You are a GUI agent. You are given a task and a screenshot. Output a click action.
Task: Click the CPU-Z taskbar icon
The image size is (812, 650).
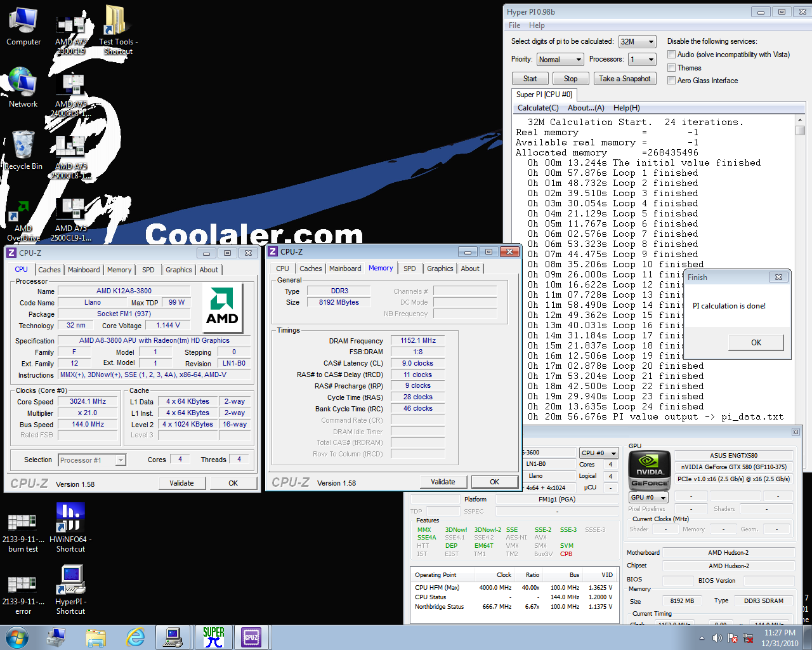tap(251, 637)
